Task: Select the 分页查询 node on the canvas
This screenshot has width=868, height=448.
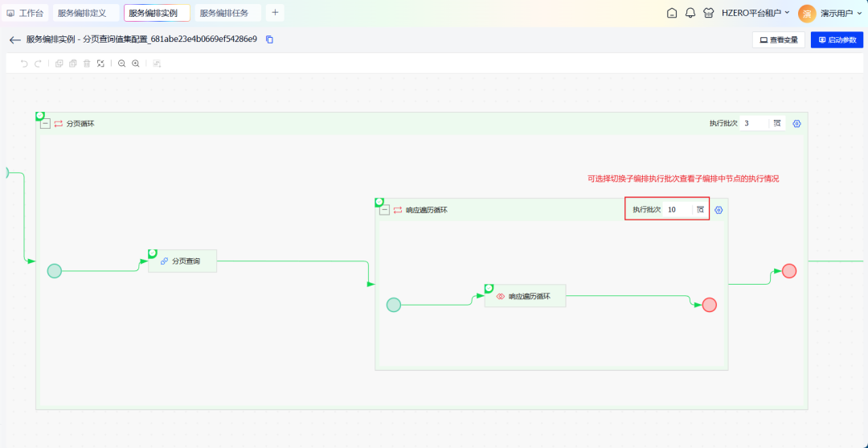Action: (x=182, y=261)
